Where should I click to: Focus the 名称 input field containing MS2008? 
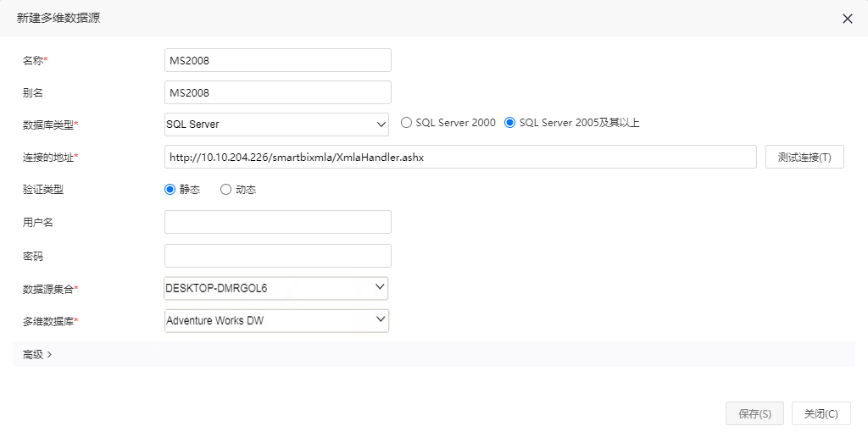coord(278,60)
